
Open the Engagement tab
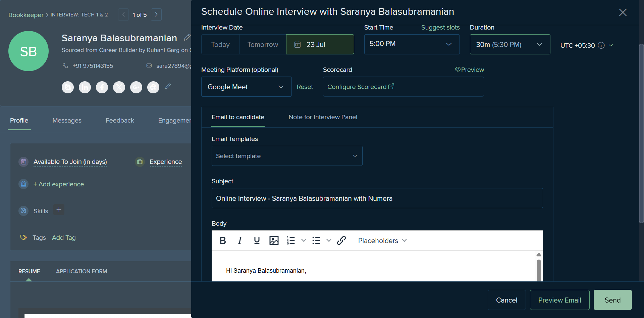click(x=174, y=121)
